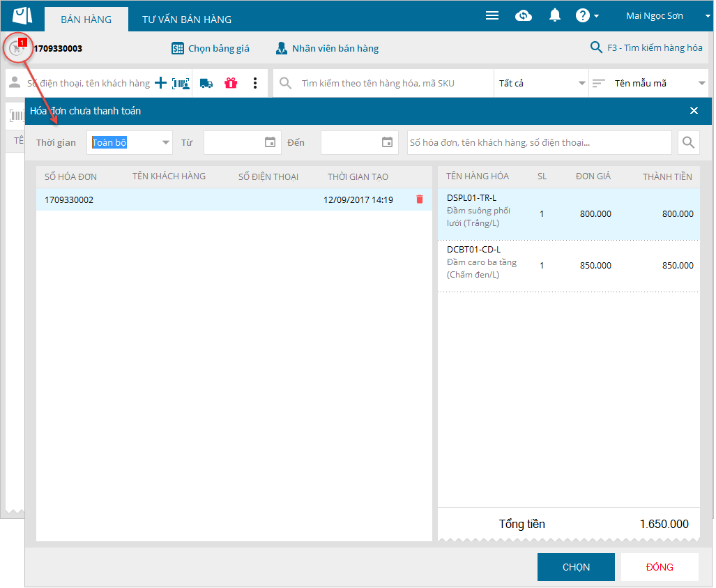Click THỜI GIAN TẠO column header

tap(358, 176)
